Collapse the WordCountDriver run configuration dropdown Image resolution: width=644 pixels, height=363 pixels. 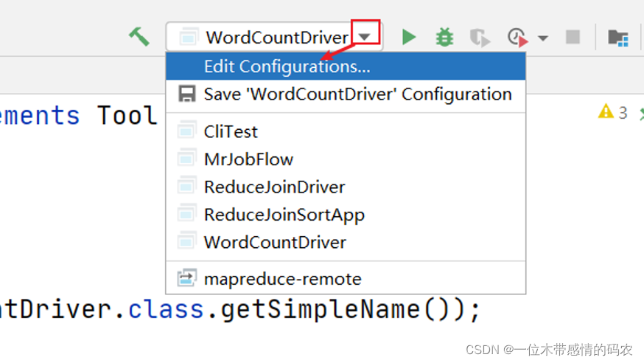pyautogui.click(x=365, y=36)
